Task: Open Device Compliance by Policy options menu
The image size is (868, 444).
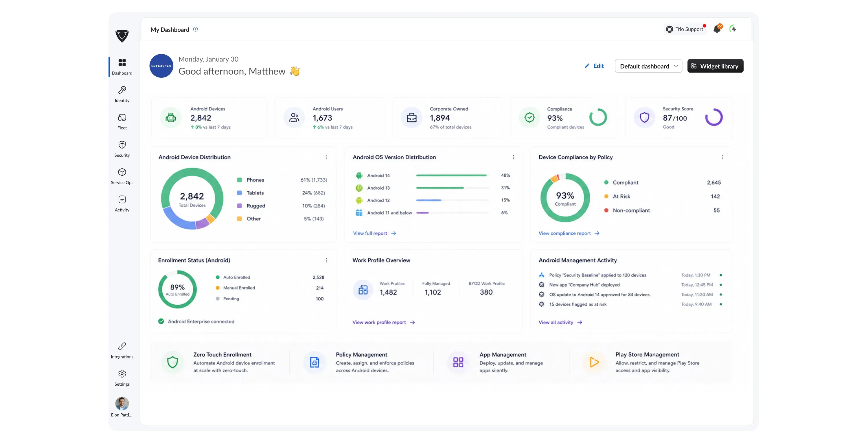Action: point(722,157)
